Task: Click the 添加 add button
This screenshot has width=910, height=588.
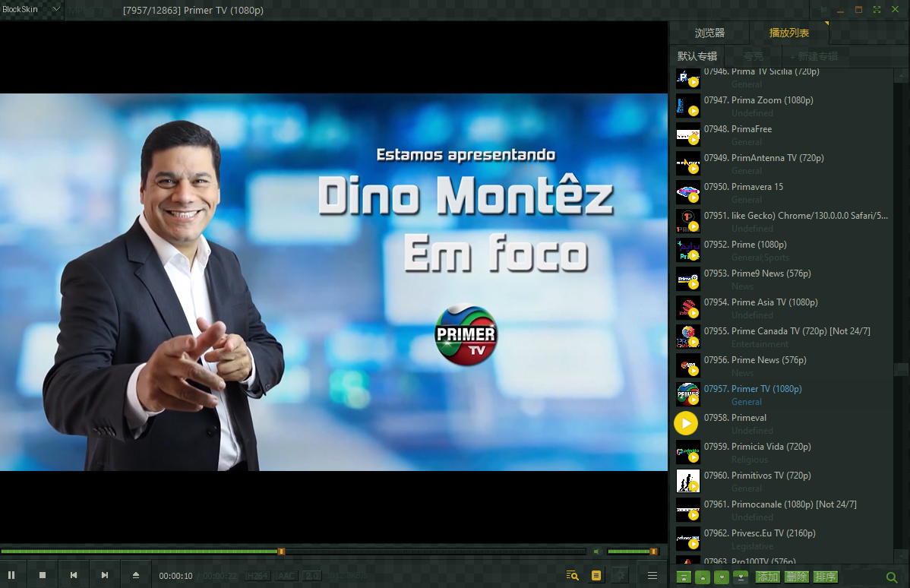Action: [x=768, y=577]
